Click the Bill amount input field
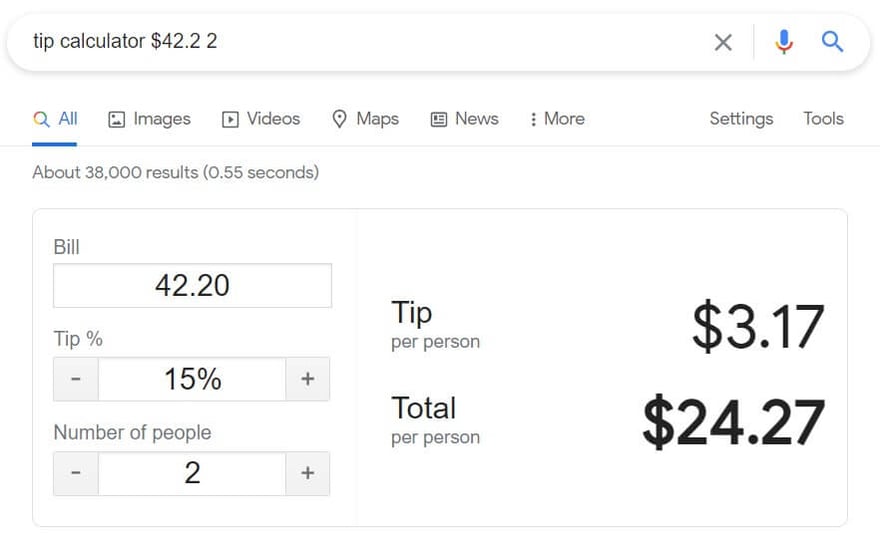Viewport: 880px width, 538px height. pyautogui.click(x=192, y=285)
